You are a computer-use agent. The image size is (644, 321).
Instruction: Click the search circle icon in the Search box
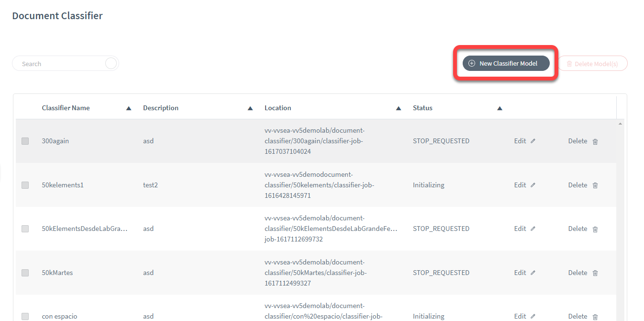point(111,63)
